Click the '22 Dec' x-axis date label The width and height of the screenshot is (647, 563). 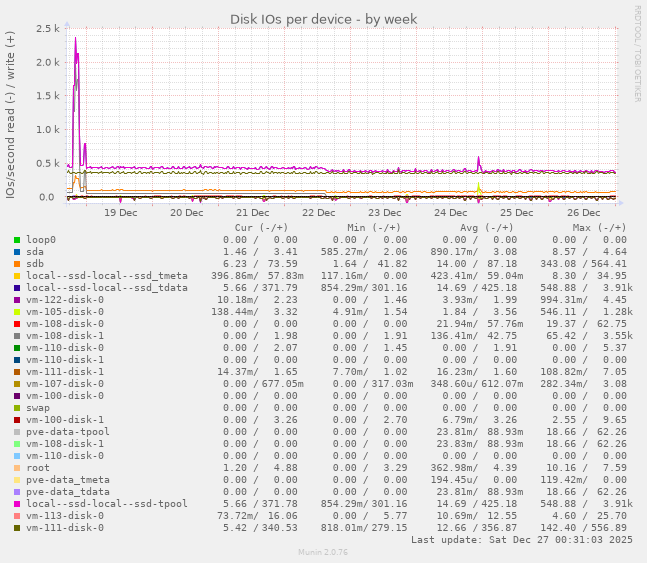click(319, 213)
